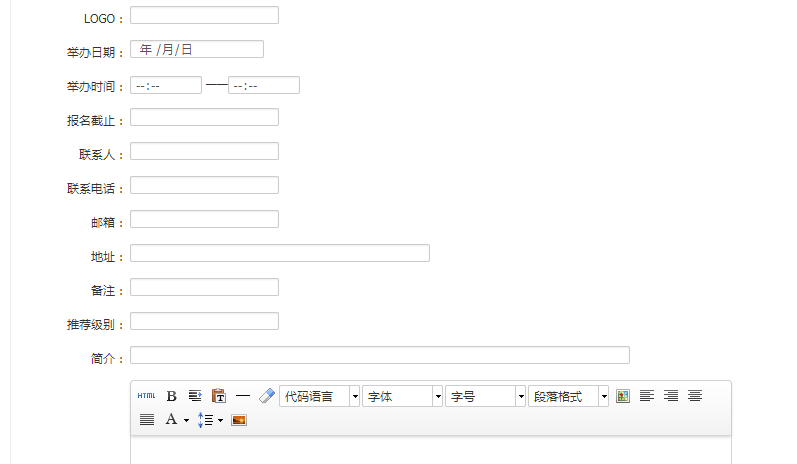This screenshot has width=797, height=464.
Task: Click the HTML source view icon
Action: (x=146, y=396)
